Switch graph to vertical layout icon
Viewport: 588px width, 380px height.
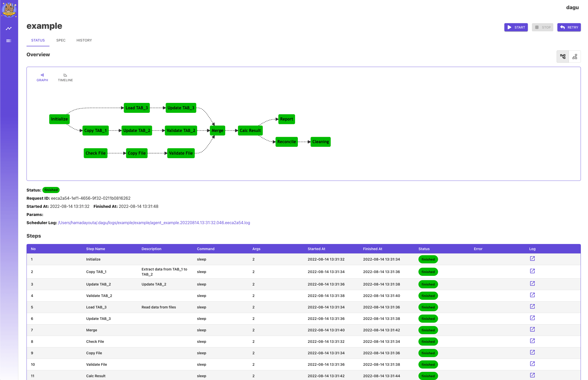[575, 57]
